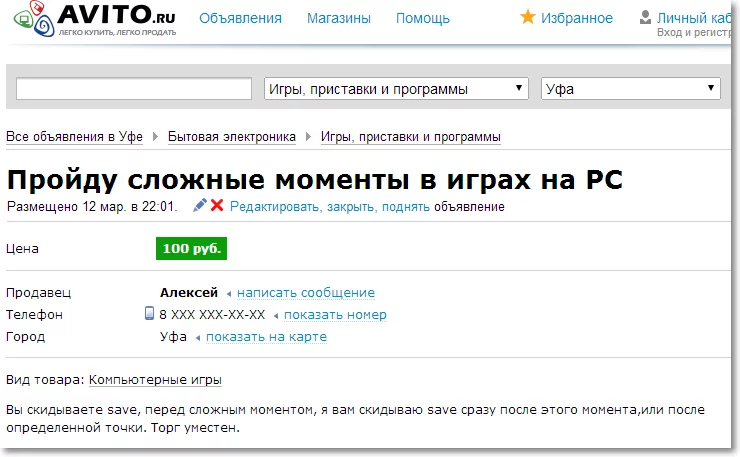
Task: Click the Компьютерные игры link
Action: [x=155, y=380]
